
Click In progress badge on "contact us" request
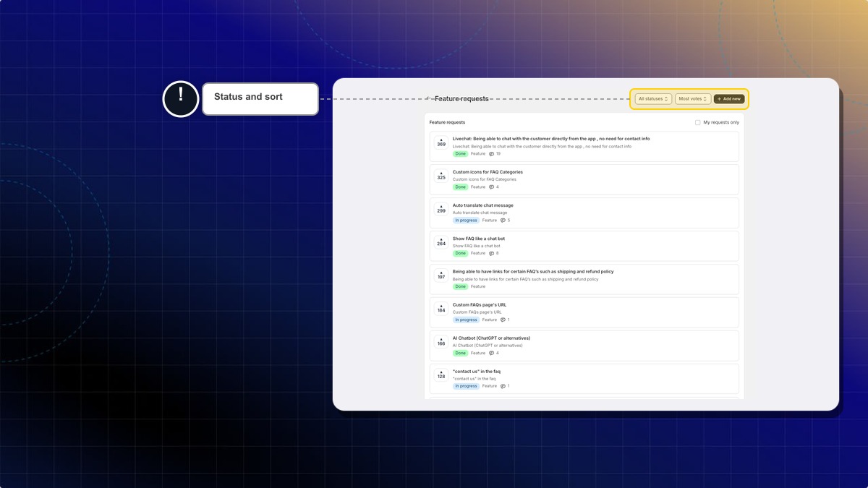coord(466,387)
